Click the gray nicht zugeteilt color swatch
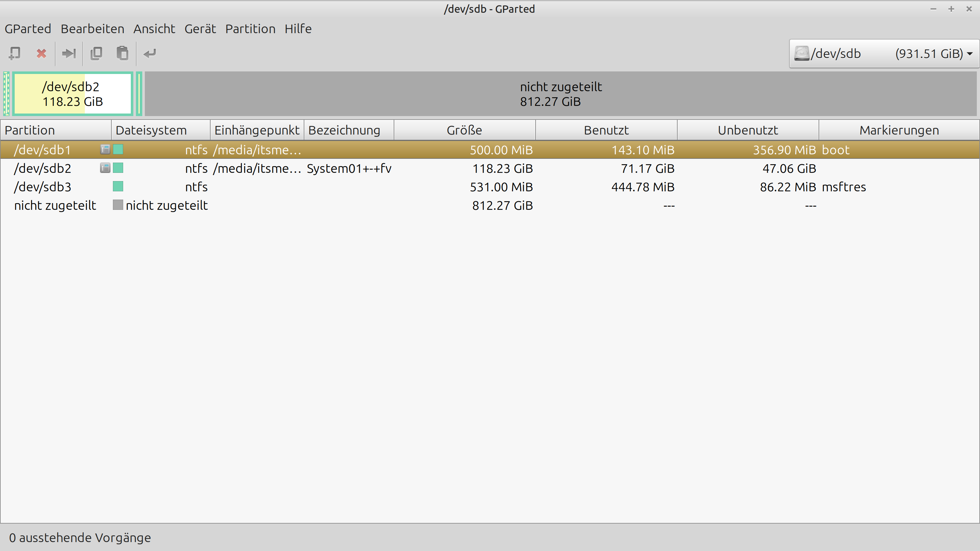The image size is (980, 551). pyautogui.click(x=118, y=205)
